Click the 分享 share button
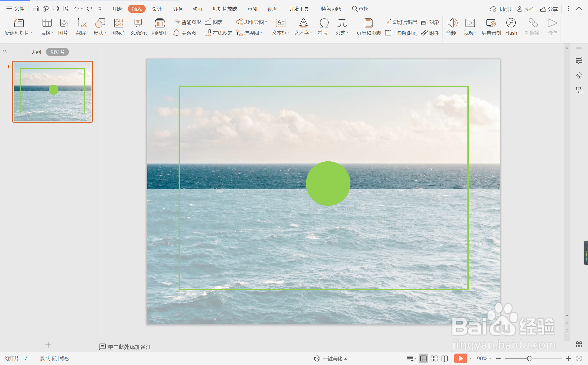The height and width of the screenshot is (365, 588). (x=549, y=9)
